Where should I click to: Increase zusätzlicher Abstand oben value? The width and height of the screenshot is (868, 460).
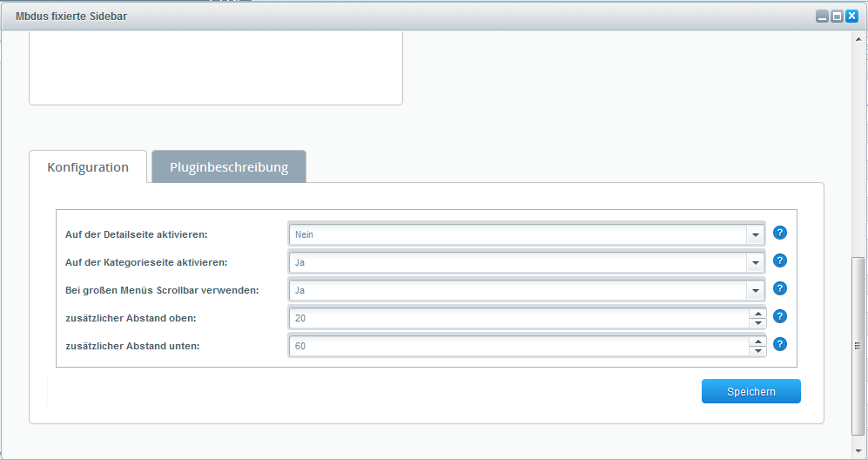pos(757,314)
